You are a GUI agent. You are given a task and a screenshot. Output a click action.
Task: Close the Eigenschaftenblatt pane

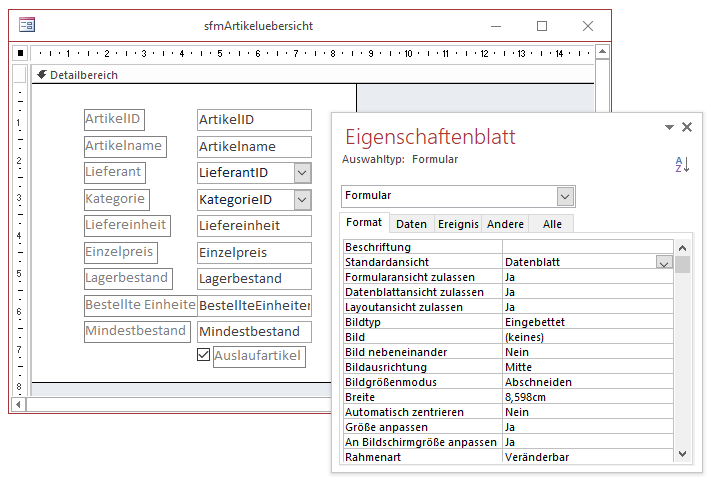(687, 127)
